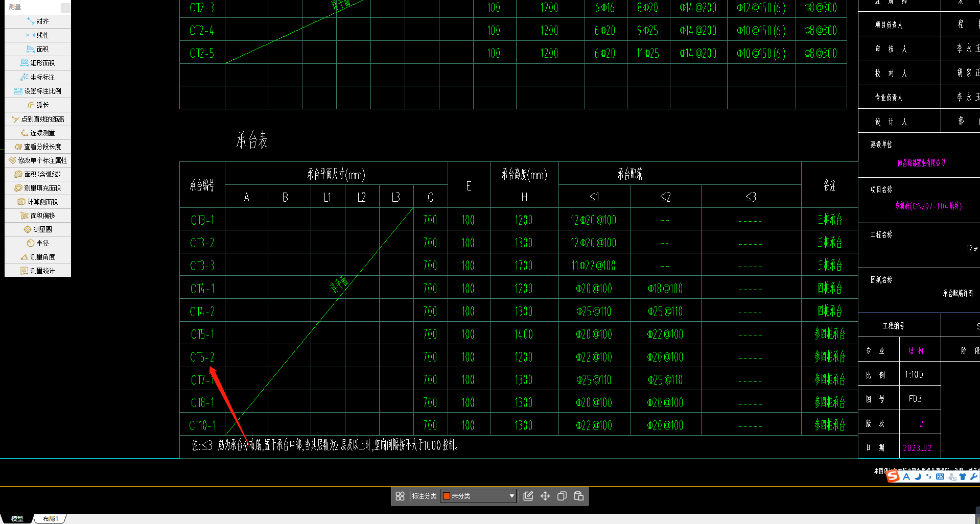Click the 承台配筋详图 drawing name

(958, 293)
